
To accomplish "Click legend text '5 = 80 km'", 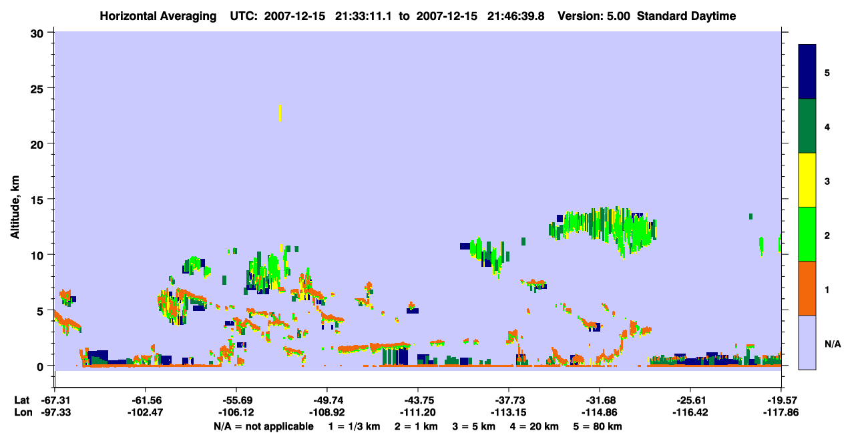I will [599, 426].
